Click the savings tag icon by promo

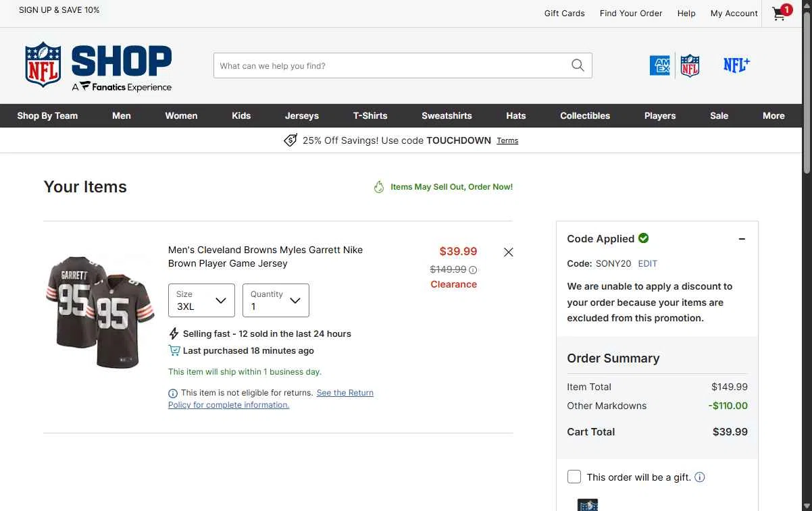(x=290, y=140)
